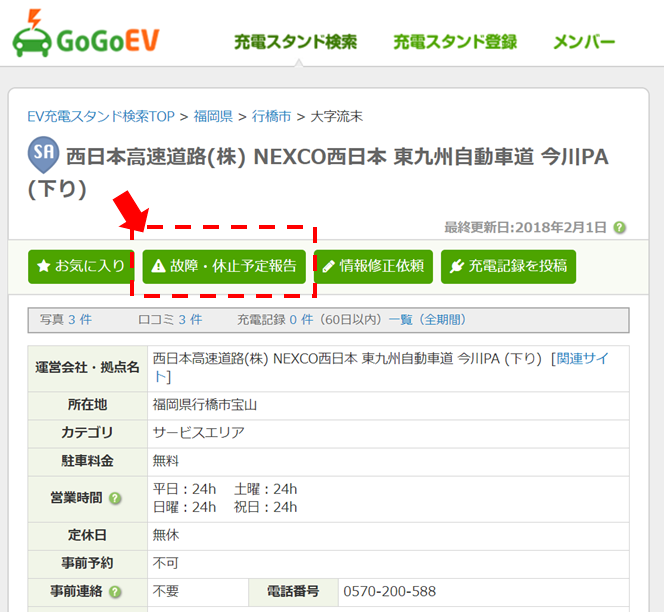Add station via お気に入り button
Screen dimensions: 670x616
click(x=81, y=267)
